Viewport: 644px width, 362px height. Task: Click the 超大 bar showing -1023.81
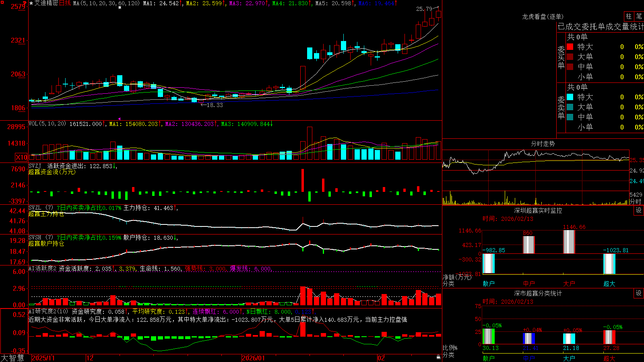pos(609,264)
